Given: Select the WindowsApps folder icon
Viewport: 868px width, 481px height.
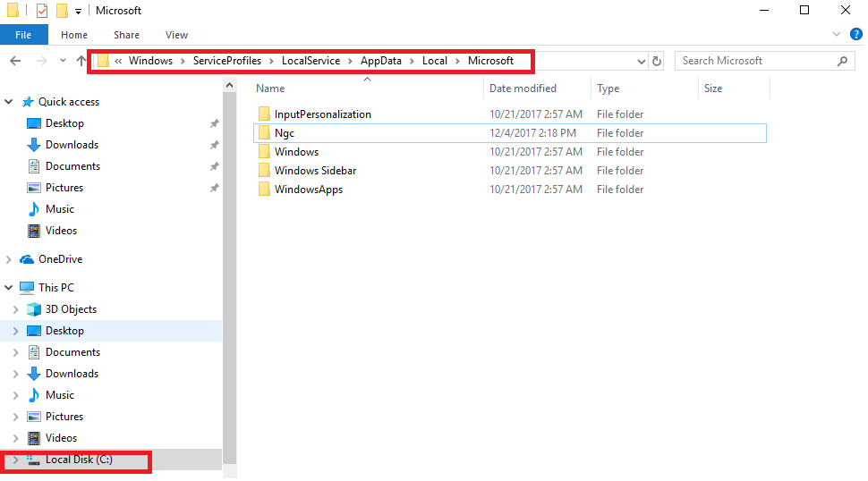Looking at the screenshot, I should pos(264,189).
